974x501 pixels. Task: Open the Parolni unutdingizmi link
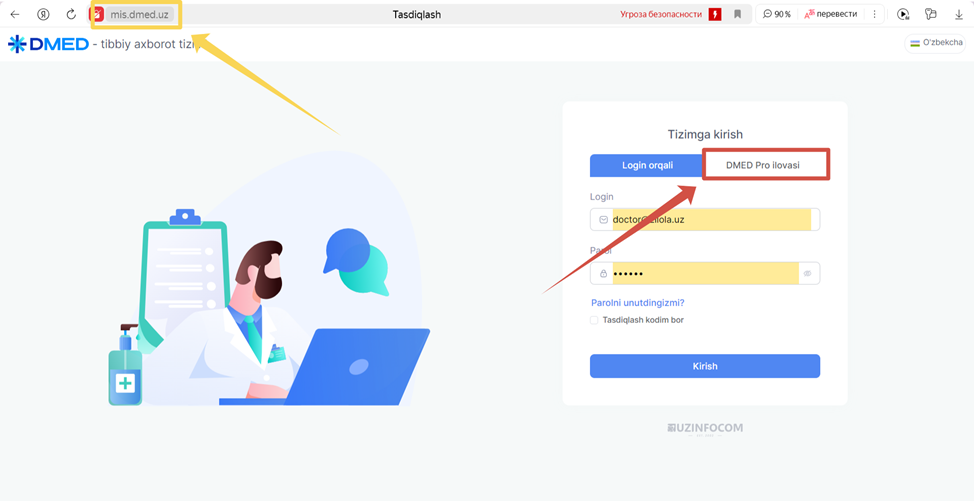pos(637,303)
